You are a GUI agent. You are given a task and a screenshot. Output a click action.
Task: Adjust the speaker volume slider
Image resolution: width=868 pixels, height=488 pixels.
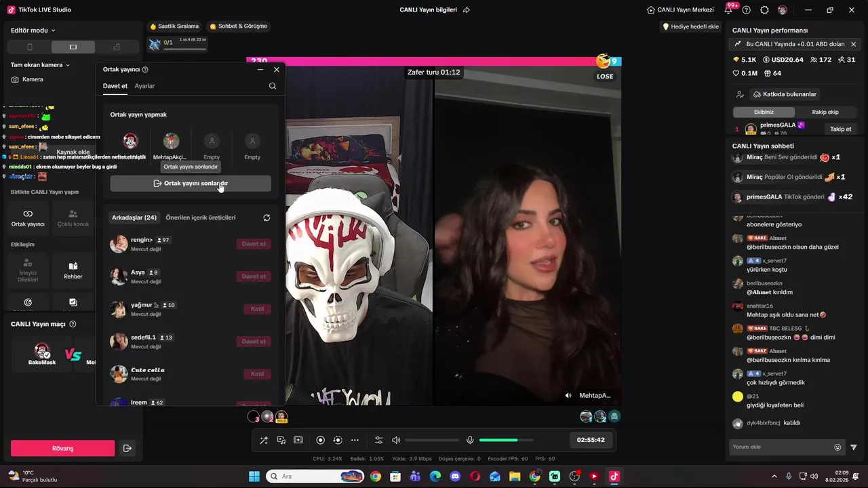(x=432, y=440)
